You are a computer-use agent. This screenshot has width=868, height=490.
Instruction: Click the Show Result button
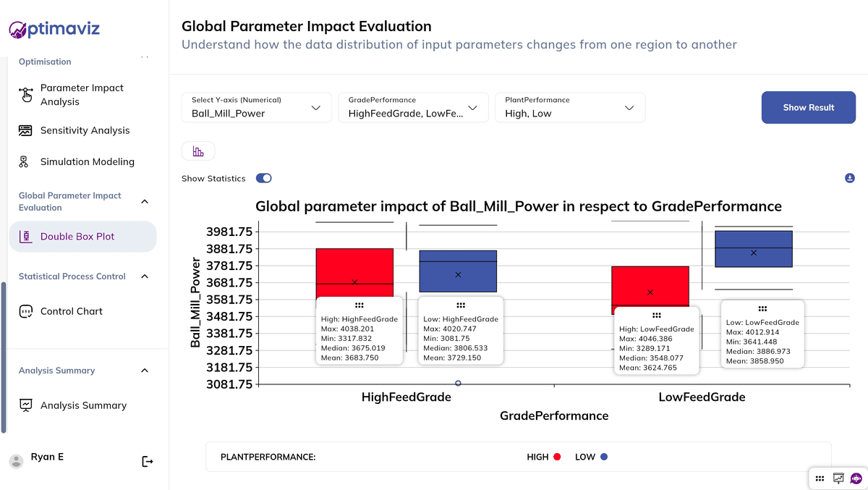(x=808, y=107)
